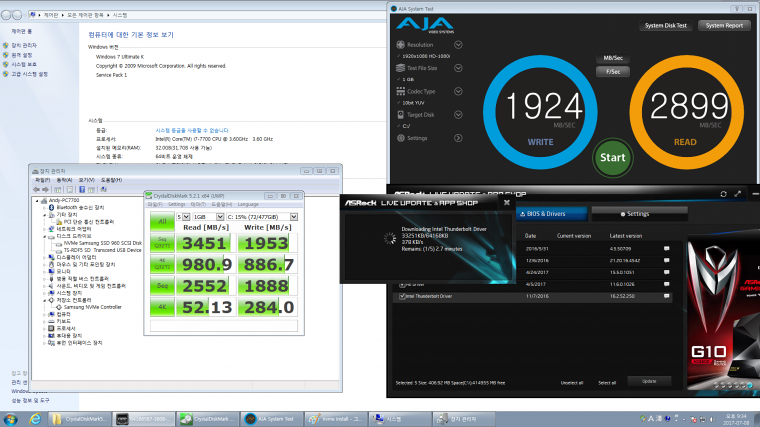
Task: Click Device Manager back arrow toolbar icon
Action: [36, 190]
